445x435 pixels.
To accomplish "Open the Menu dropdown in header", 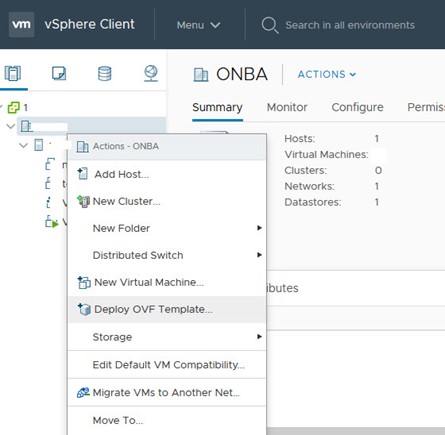I will pos(199,25).
